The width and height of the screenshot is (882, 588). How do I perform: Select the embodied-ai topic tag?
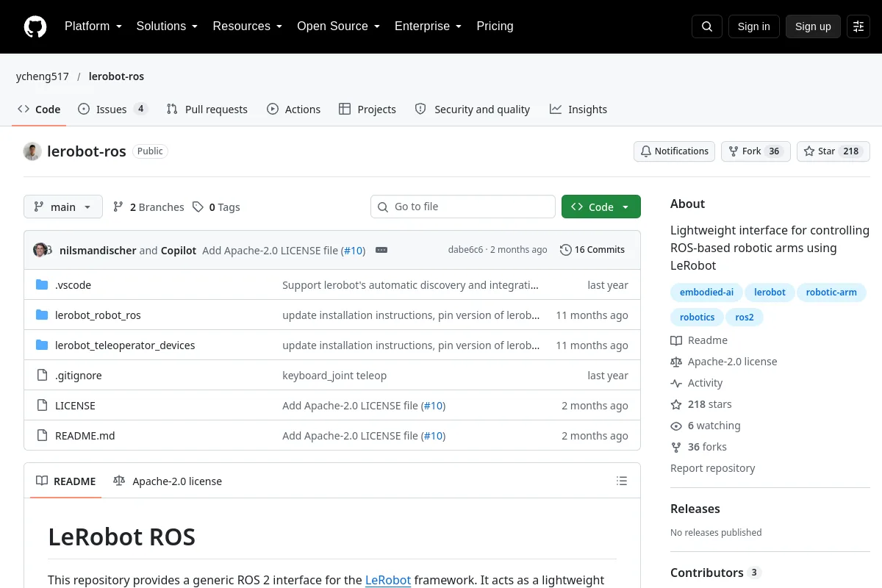click(x=706, y=293)
